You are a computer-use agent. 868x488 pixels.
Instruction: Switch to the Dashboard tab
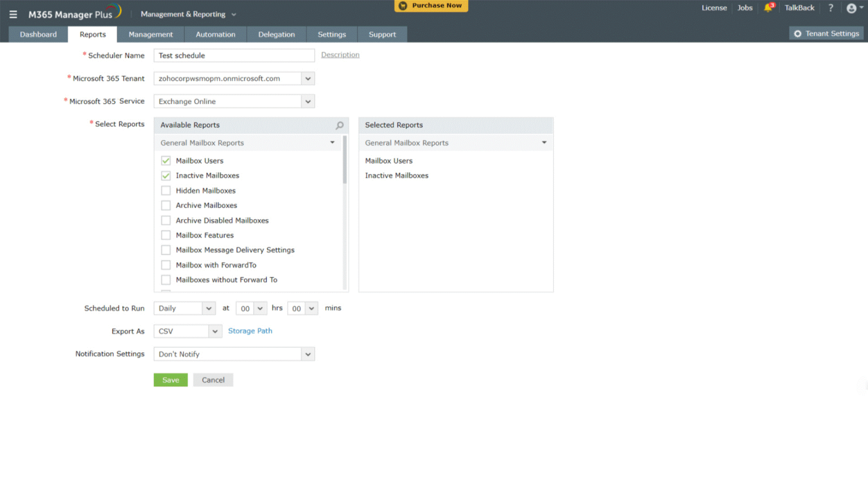pyautogui.click(x=38, y=34)
